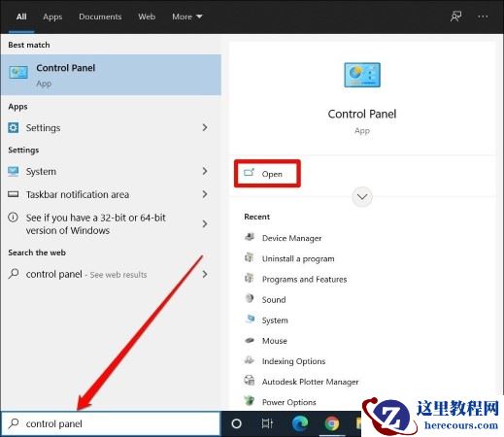Image resolution: width=504 pixels, height=437 pixels.
Task: Click the System icon in the Recent list
Action: [250, 319]
